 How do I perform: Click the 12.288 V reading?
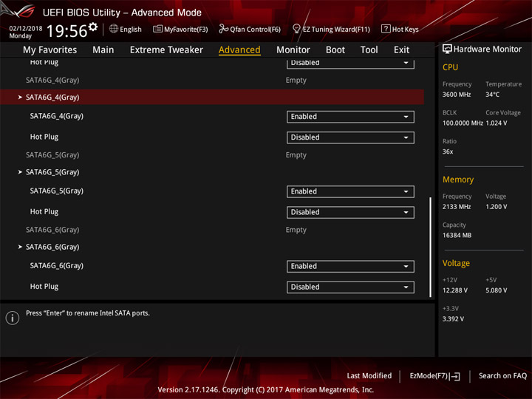tap(454, 290)
